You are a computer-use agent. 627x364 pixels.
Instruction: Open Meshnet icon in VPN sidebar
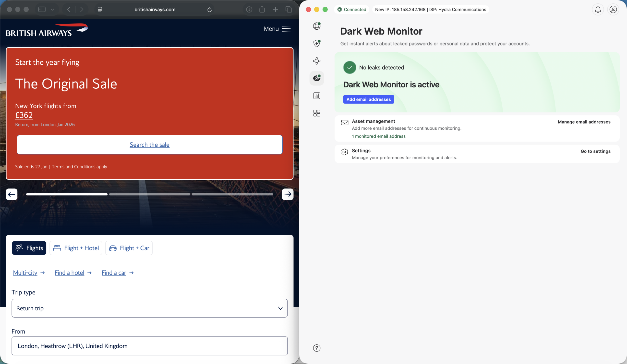point(316,61)
